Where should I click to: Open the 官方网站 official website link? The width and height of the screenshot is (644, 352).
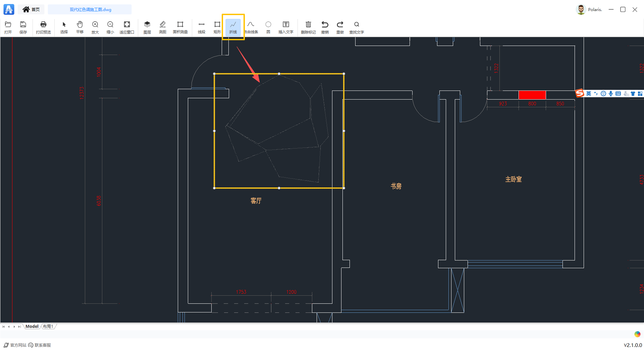[x=15, y=345]
